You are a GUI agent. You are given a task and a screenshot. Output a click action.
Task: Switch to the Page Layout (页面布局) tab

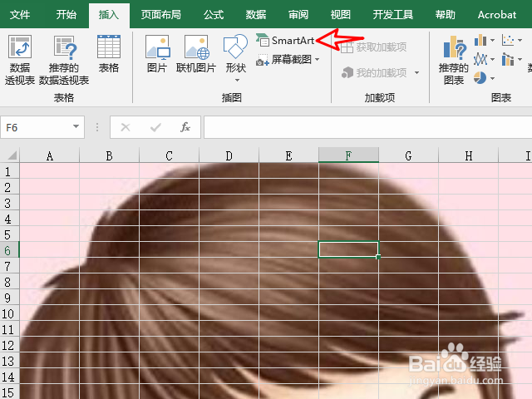[x=160, y=15]
